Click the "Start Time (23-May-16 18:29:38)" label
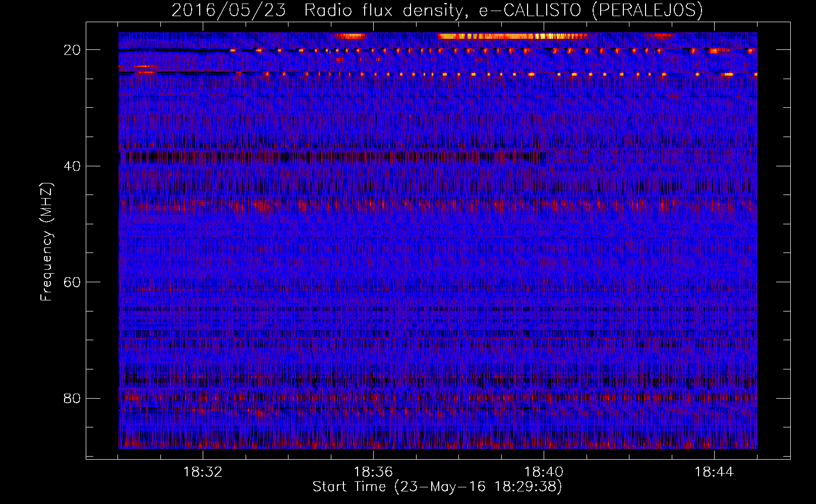This screenshot has width=816, height=504. coord(437,487)
